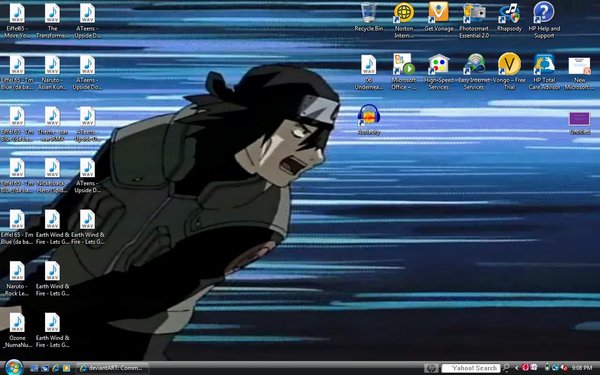Select Naruto - Asian Kun WAV file

52,72
